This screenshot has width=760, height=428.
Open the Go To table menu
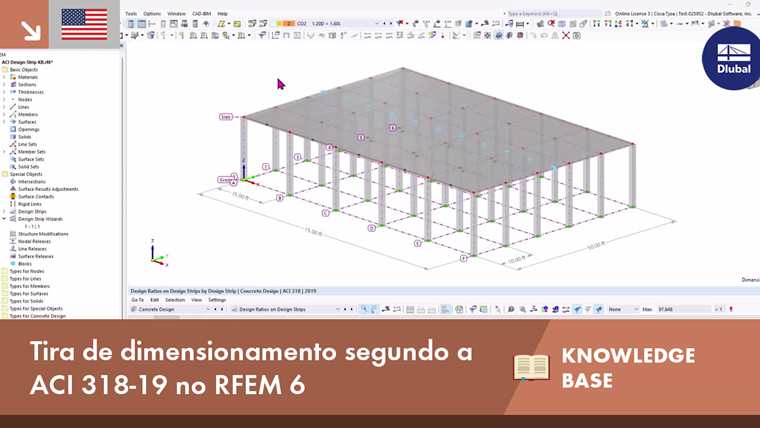pos(137,300)
